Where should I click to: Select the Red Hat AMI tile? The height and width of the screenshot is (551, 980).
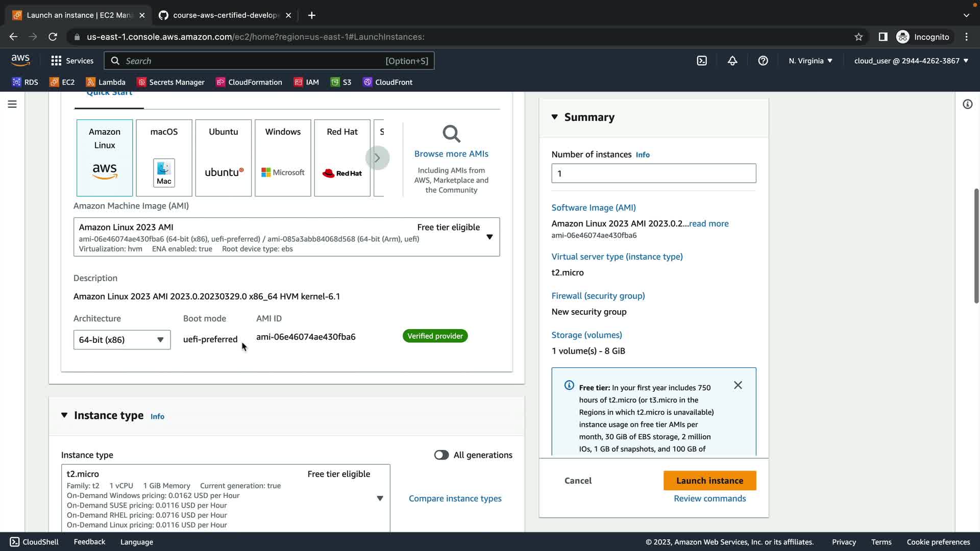pyautogui.click(x=342, y=158)
